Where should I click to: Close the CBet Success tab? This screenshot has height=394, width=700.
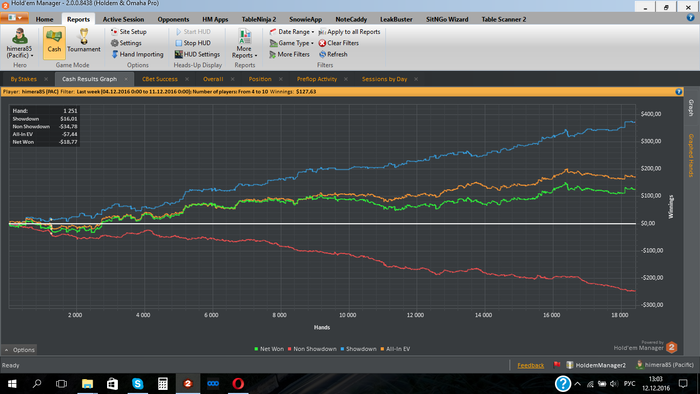[187, 79]
